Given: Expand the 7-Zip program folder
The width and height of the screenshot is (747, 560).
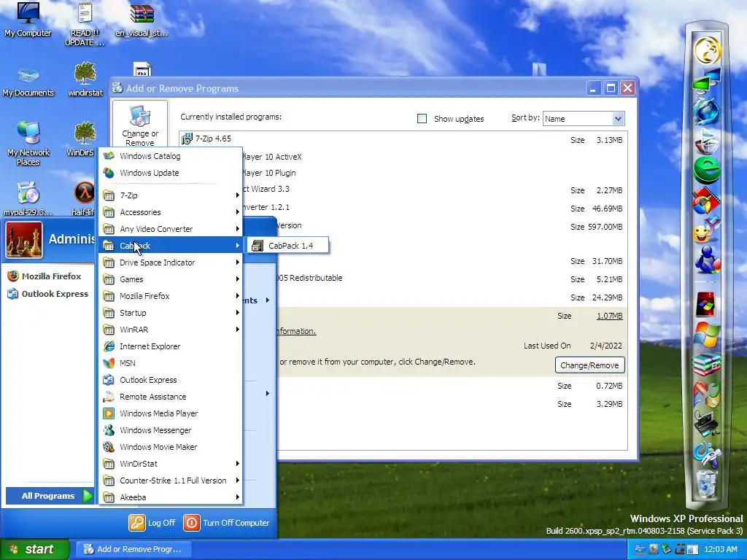Looking at the screenshot, I should 171,195.
